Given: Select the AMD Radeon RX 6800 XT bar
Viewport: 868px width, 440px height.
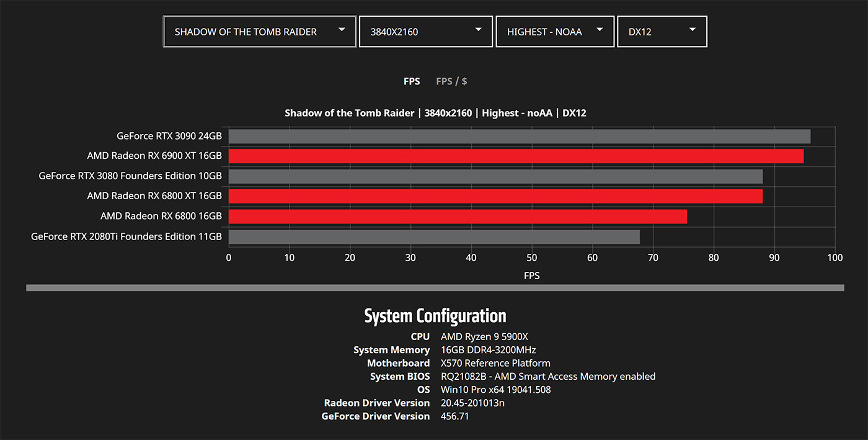Looking at the screenshot, I should (x=495, y=196).
